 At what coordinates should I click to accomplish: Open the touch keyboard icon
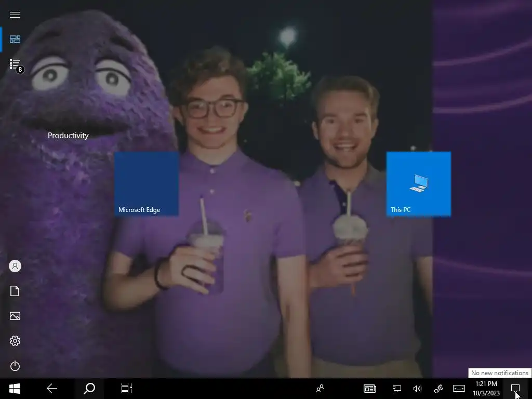pyautogui.click(x=459, y=389)
